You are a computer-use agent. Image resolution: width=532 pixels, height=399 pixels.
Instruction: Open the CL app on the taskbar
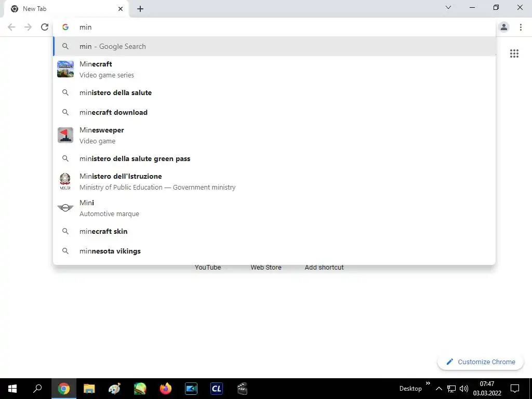pyautogui.click(x=217, y=389)
